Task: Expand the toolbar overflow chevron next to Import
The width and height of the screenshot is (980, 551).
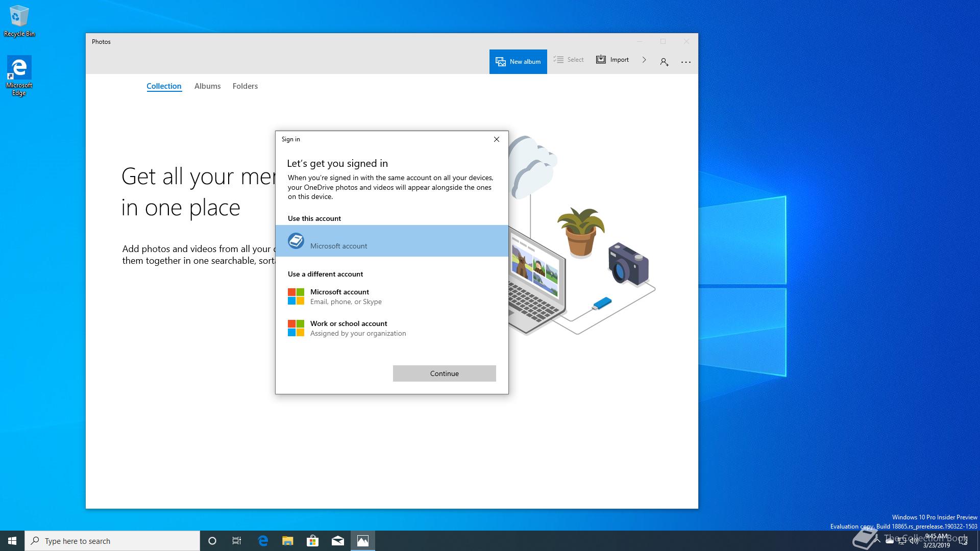Action: coord(644,60)
